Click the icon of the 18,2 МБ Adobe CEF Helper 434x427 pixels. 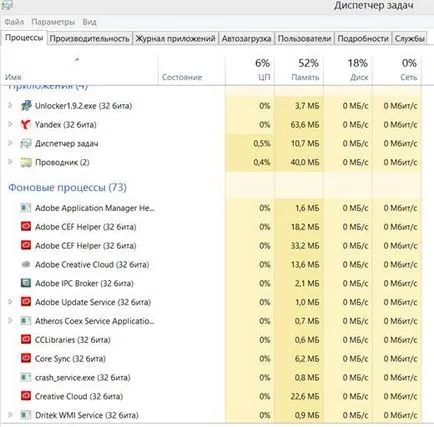point(26,227)
